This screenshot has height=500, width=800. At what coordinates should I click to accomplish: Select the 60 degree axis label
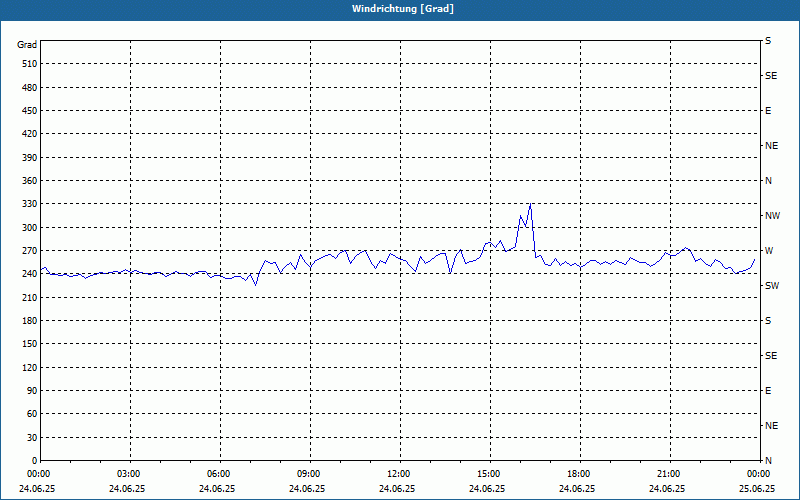click(32, 414)
